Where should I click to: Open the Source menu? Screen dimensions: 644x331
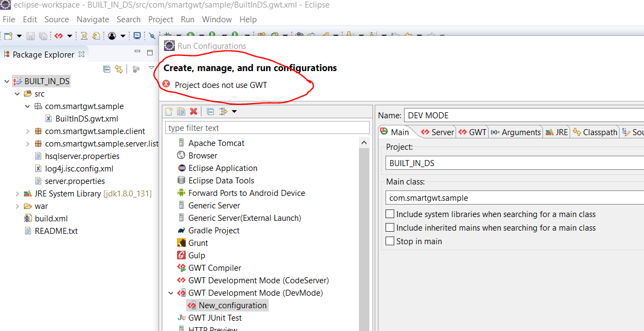(x=56, y=20)
